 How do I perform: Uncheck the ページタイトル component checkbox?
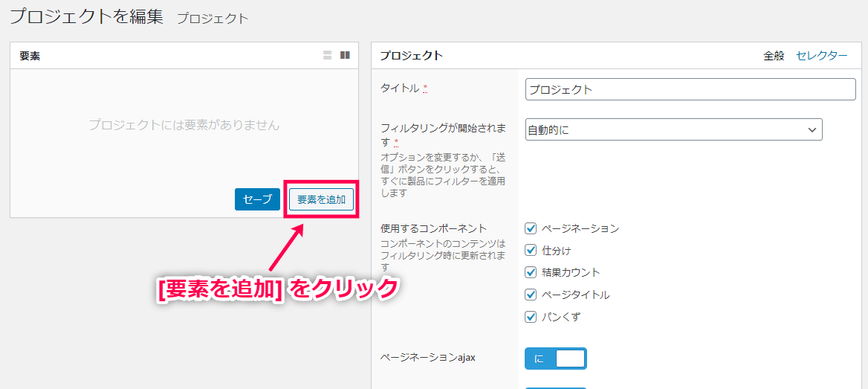tap(531, 295)
